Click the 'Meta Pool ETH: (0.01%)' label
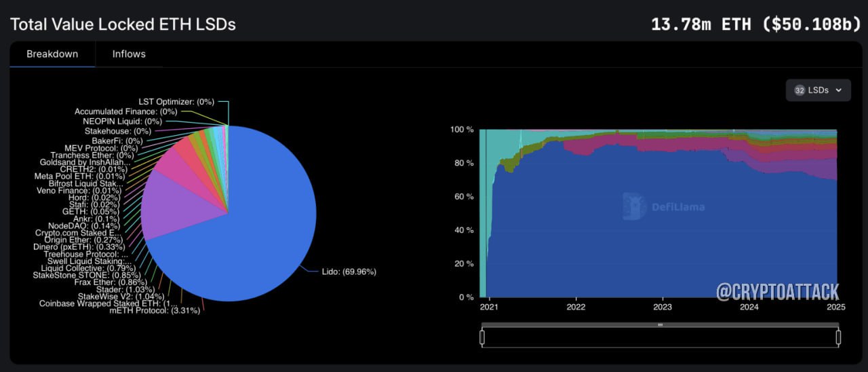Screen dimensions: 868x372 pyautogui.click(x=79, y=176)
